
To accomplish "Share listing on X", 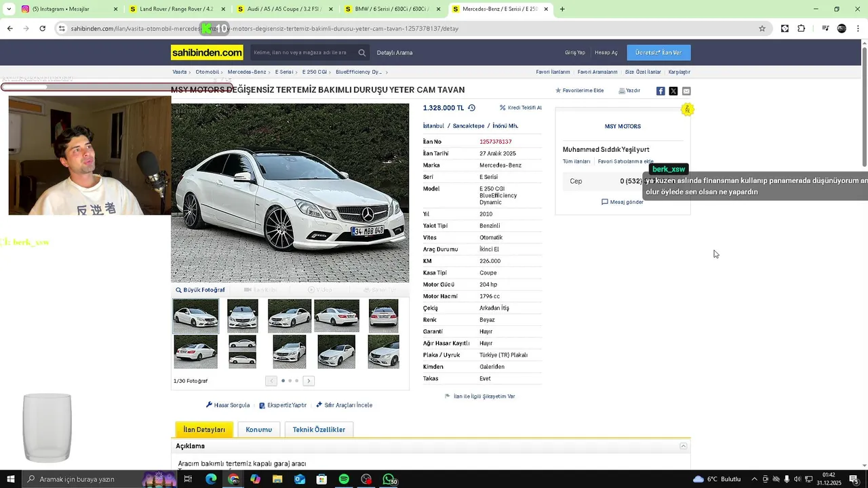I will [x=673, y=91].
